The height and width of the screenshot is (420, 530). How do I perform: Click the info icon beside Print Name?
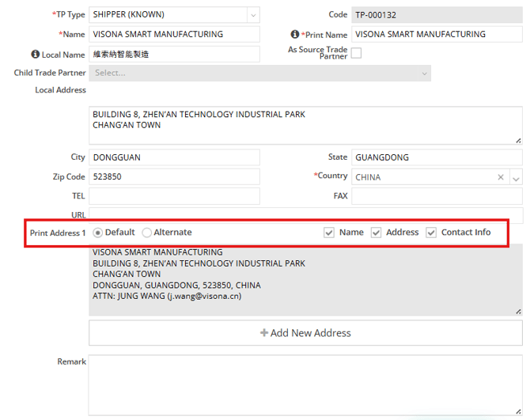click(x=295, y=34)
